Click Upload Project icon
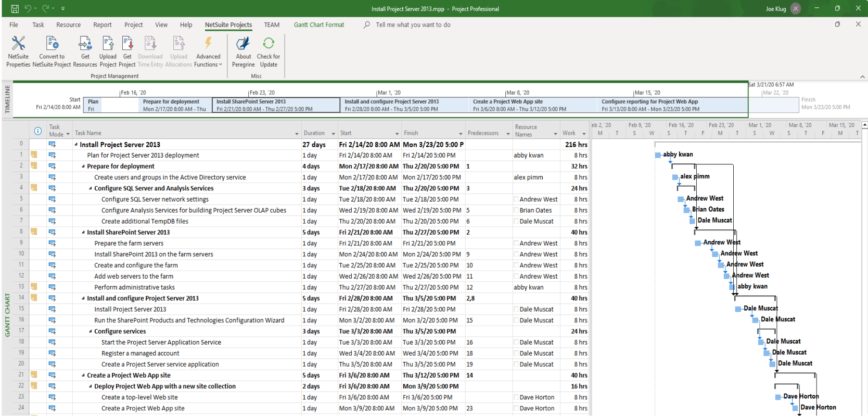The image size is (868, 416). pyautogui.click(x=108, y=44)
